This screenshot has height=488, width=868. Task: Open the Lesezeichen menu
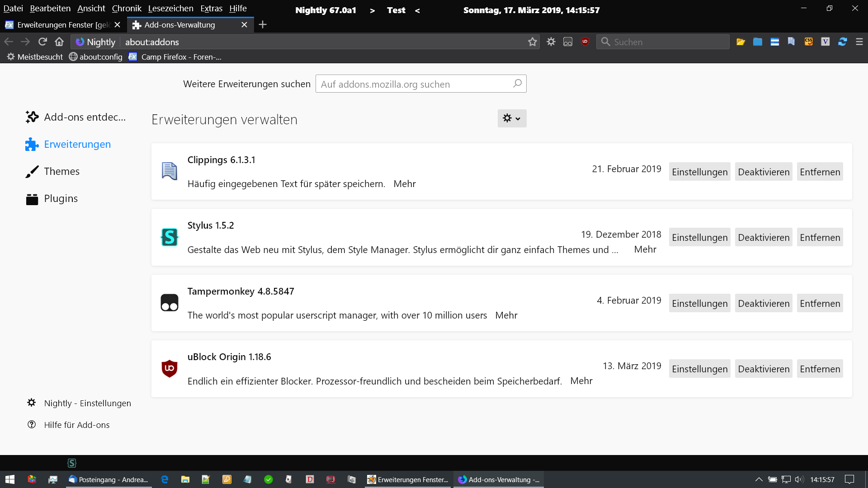point(170,8)
